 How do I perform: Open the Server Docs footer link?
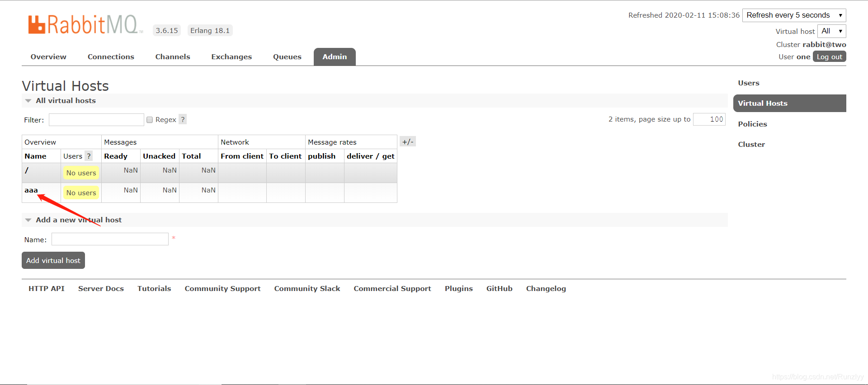pyautogui.click(x=101, y=288)
